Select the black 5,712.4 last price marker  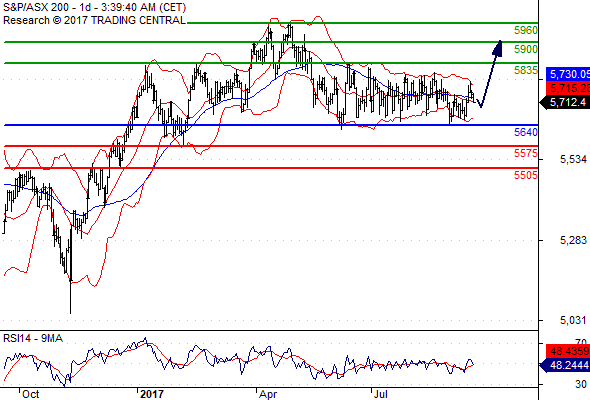click(x=565, y=102)
